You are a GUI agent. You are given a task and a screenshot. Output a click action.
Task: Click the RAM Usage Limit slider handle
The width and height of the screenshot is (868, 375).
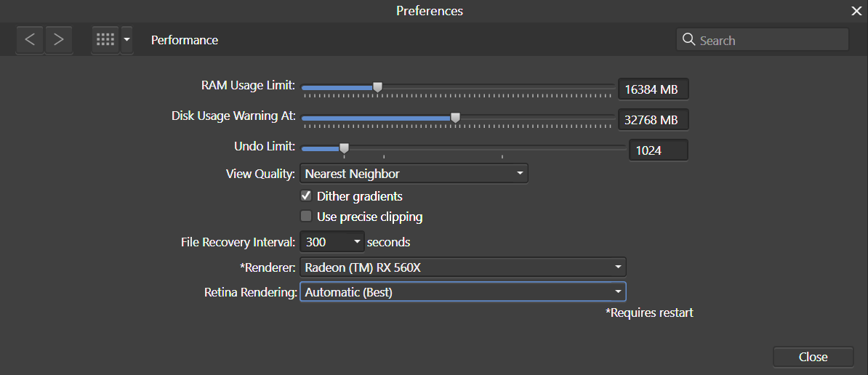[x=377, y=86]
